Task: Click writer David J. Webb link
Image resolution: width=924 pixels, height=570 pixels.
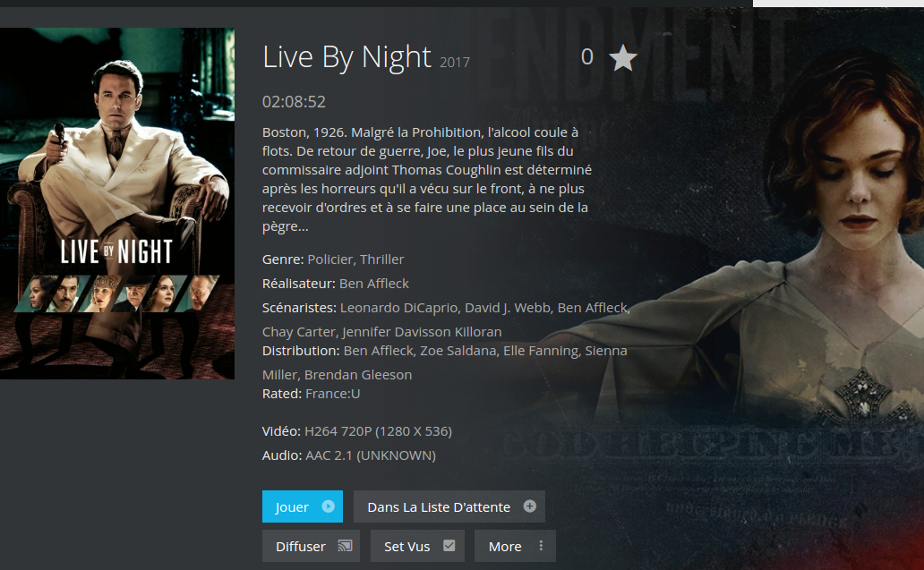Action: point(509,308)
